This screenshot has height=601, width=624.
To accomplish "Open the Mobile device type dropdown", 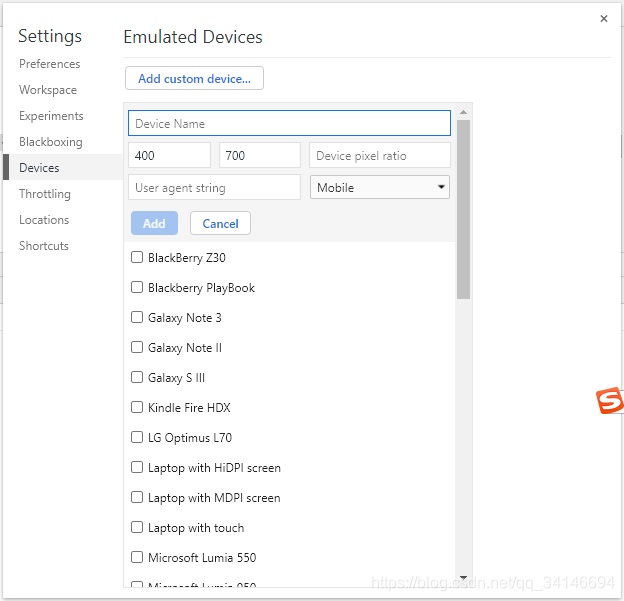I will 380,187.
